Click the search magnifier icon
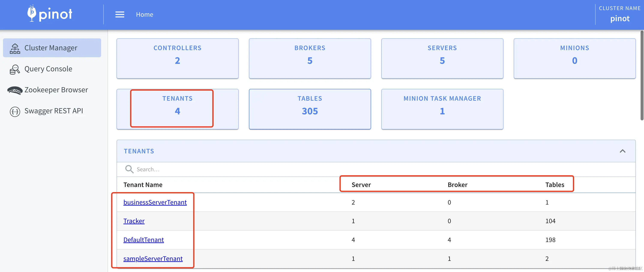Screen dimensions: 644x272 pos(129,169)
